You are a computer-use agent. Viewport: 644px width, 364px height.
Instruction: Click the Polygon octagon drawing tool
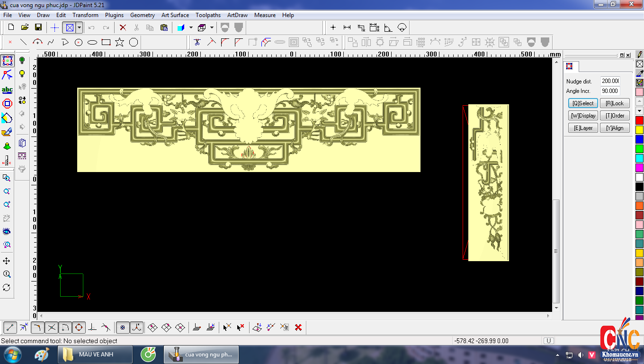134,42
